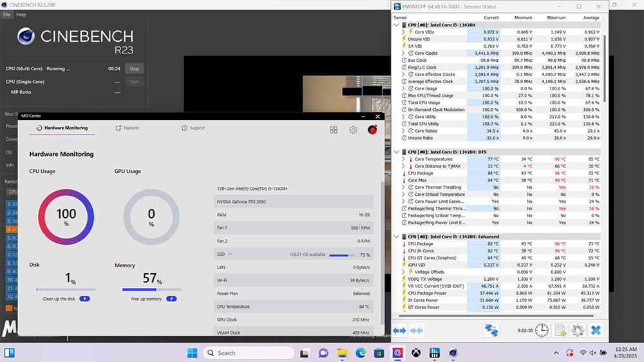Switch to the Features tab
Image resolution: width=644 pixels, height=362 pixels.
click(x=128, y=128)
